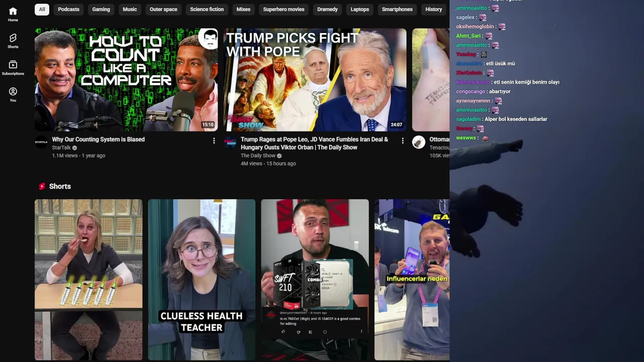Click chat message Alper bol keseden sallarlar
The width and height of the screenshot is (644, 362).
click(516, 119)
